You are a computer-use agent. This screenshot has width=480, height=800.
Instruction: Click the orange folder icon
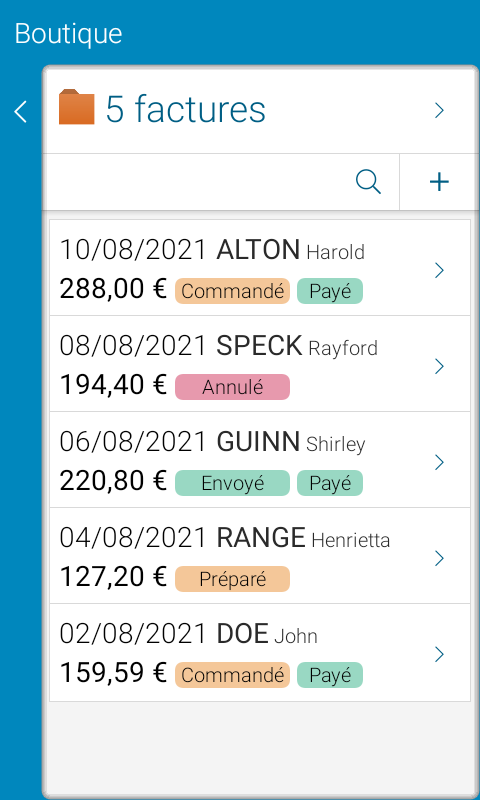[x=77, y=107]
